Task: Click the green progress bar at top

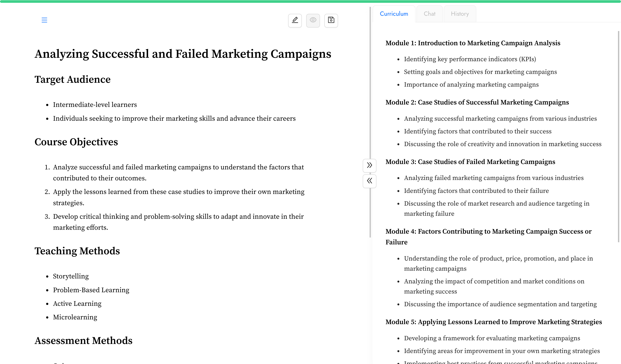Action: 310,2
